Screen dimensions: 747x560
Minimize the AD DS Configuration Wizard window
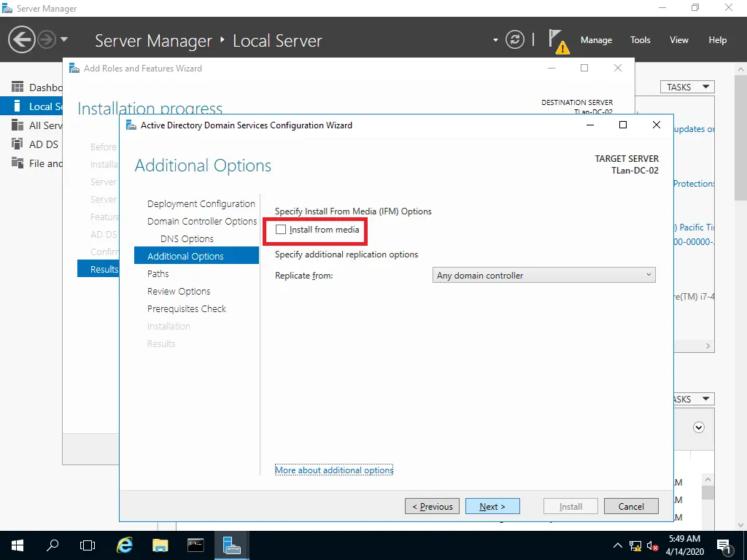(589, 125)
